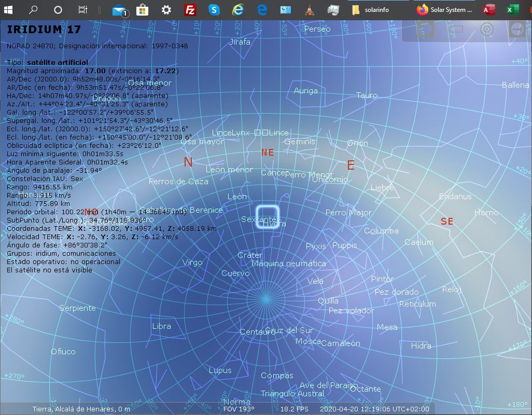Click the Orión constellation label

[357, 143]
